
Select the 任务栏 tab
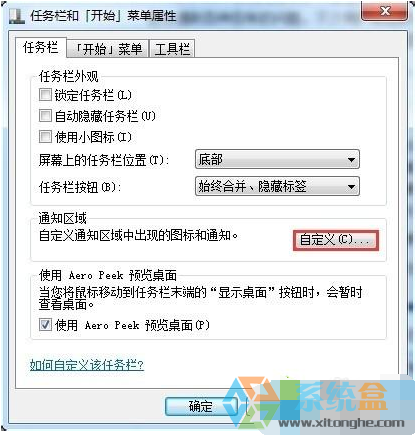pyautogui.click(x=41, y=48)
